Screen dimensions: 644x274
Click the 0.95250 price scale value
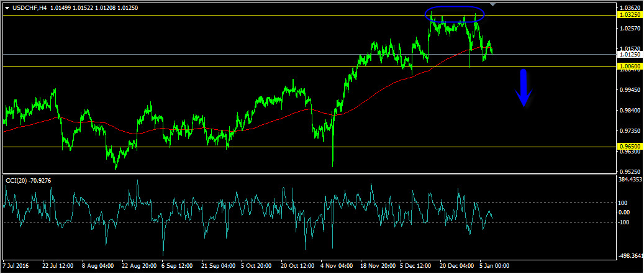pos(630,171)
